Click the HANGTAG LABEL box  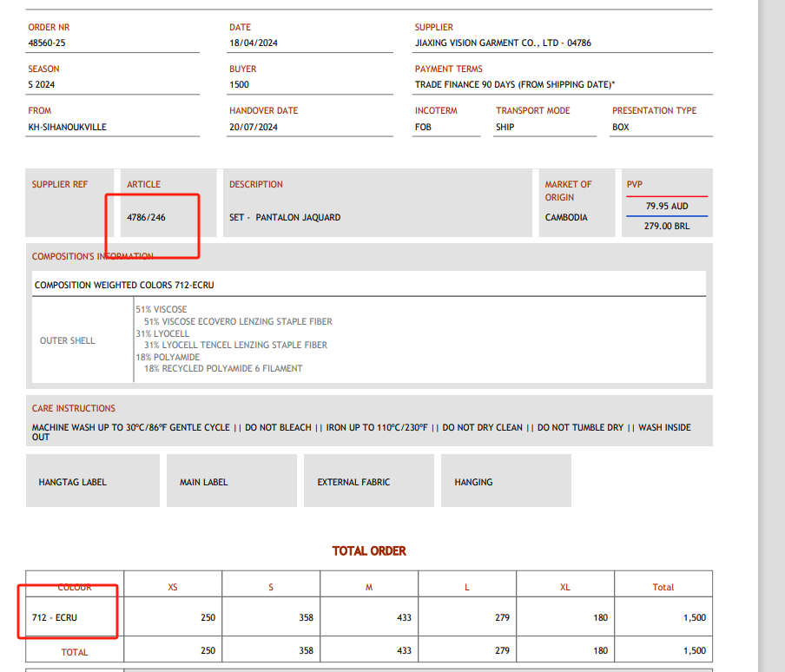tap(92, 481)
